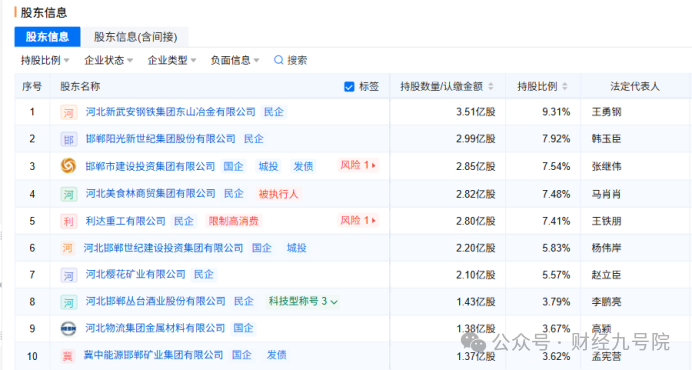The width and height of the screenshot is (692, 370).
Task: Switch to the 股东信息(含间接) tab
Action: pyautogui.click(x=135, y=37)
